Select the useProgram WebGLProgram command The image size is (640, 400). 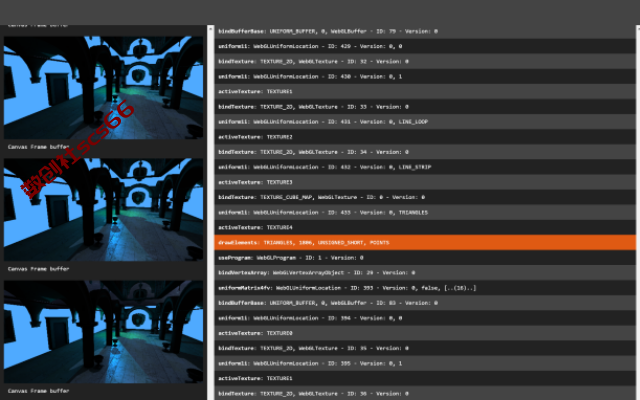(x=425, y=258)
